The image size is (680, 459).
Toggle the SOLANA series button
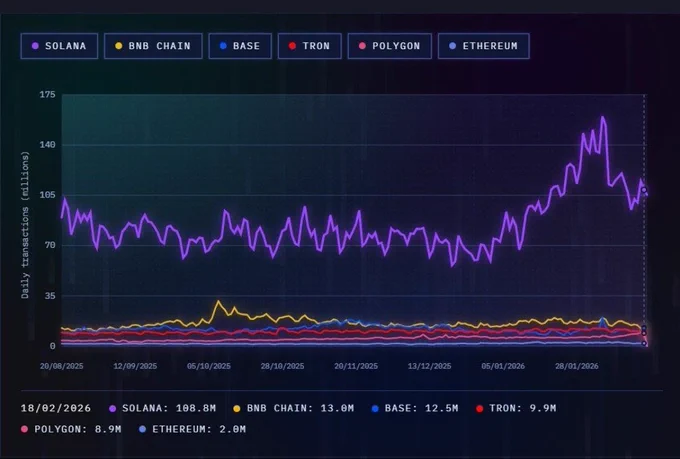coord(59,46)
